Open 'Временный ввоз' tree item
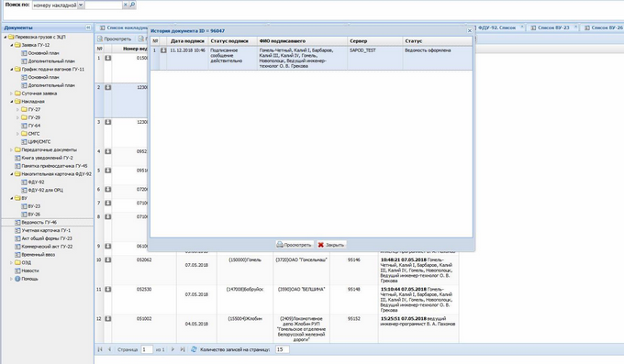Screen dimensions: 624x364 [38, 255]
